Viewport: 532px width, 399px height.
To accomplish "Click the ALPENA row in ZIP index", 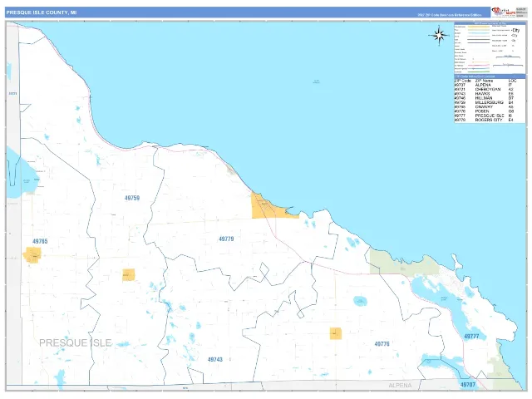I will (490, 85).
